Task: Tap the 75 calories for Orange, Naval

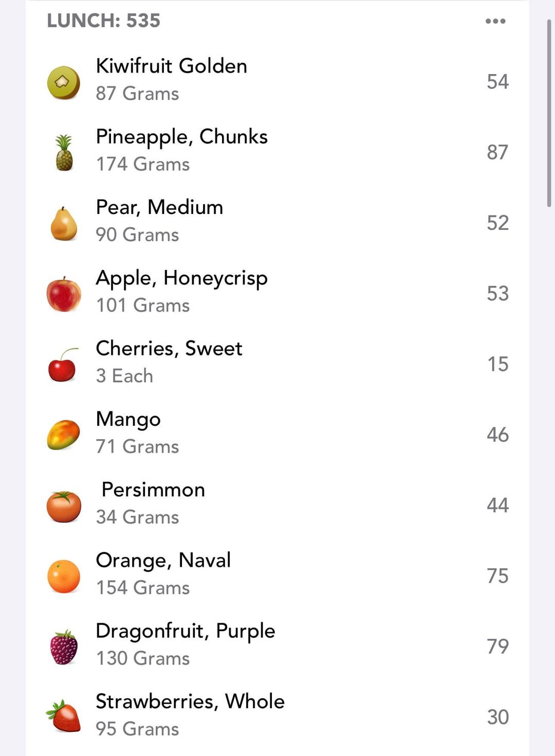Action: (x=497, y=576)
